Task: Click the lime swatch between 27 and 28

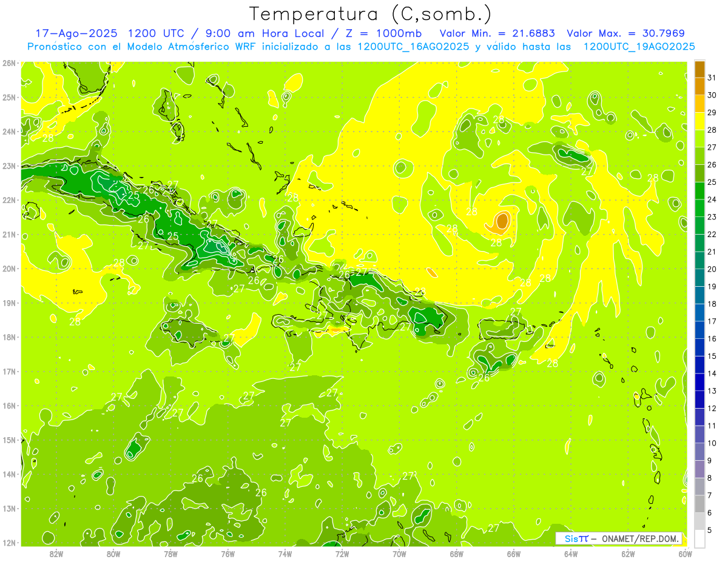Action: tap(699, 138)
